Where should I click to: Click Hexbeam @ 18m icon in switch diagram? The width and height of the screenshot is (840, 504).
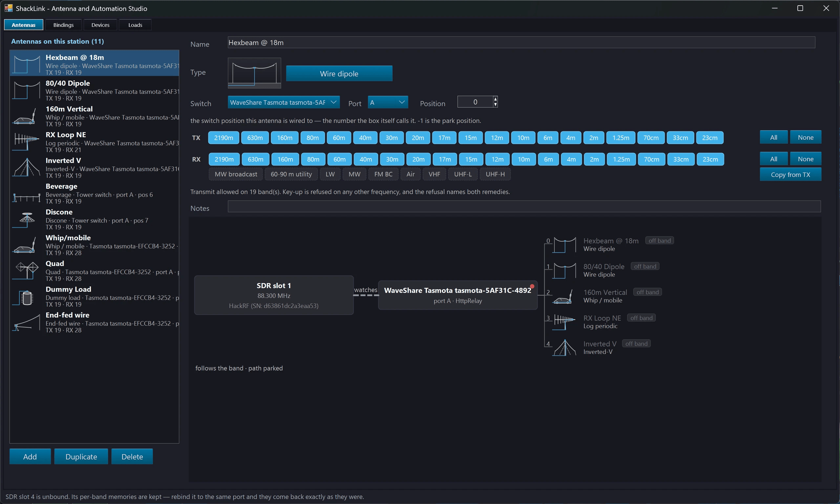point(564,245)
